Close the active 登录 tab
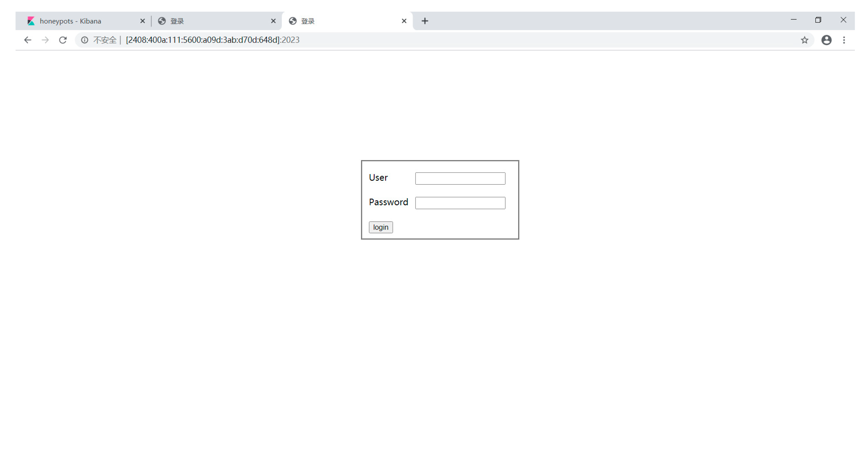Viewport: 868px width, 460px height. (x=404, y=21)
